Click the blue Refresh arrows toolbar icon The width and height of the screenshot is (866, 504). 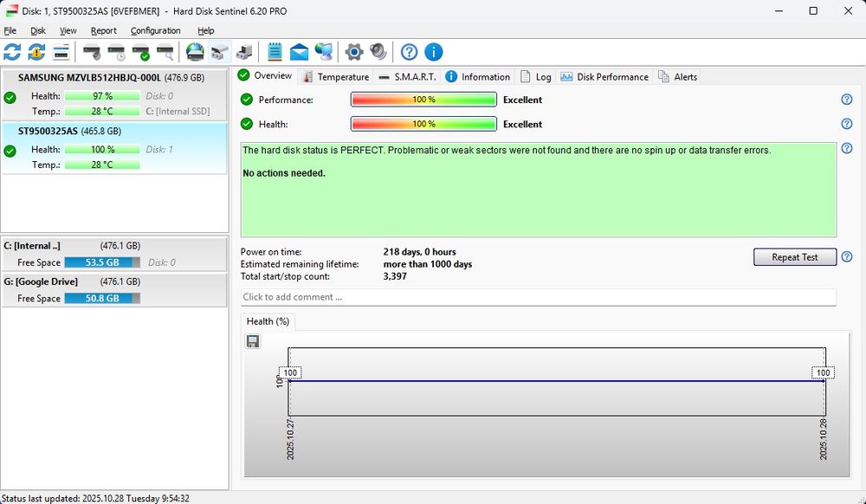click(12, 53)
